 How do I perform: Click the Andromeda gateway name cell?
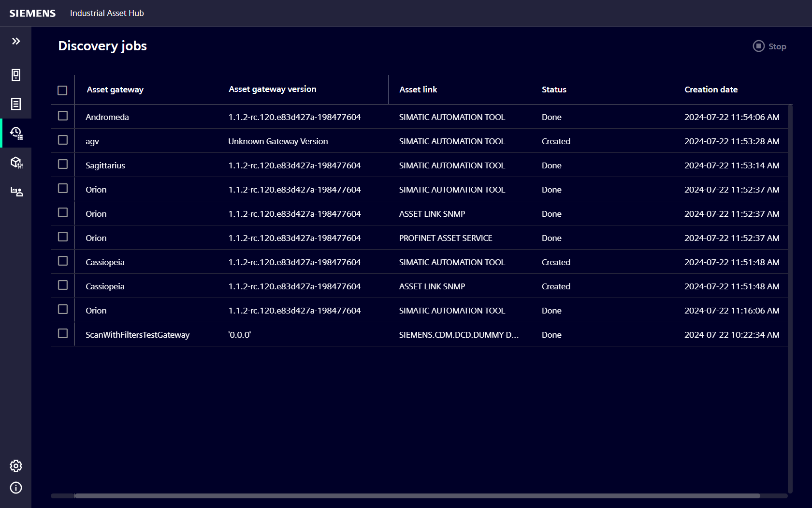[x=107, y=117]
